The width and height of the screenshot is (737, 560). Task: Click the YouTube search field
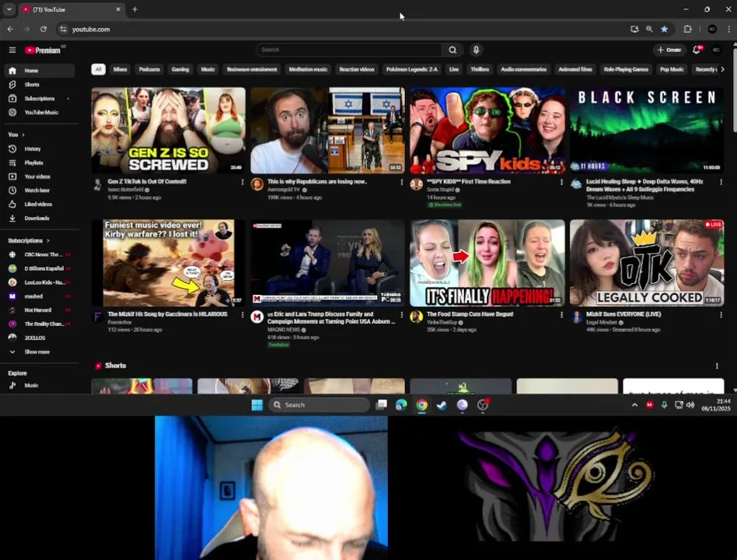pos(349,50)
